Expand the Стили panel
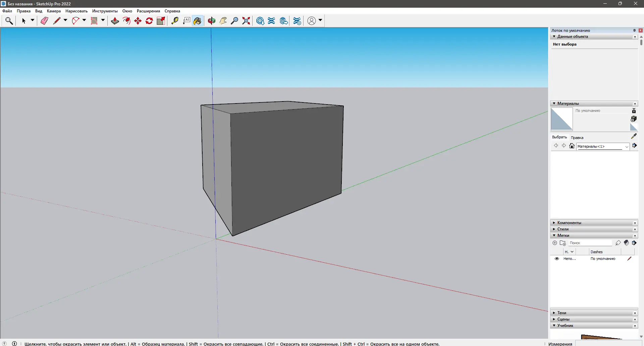This screenshot has height=346, width=644. [554, 229]
